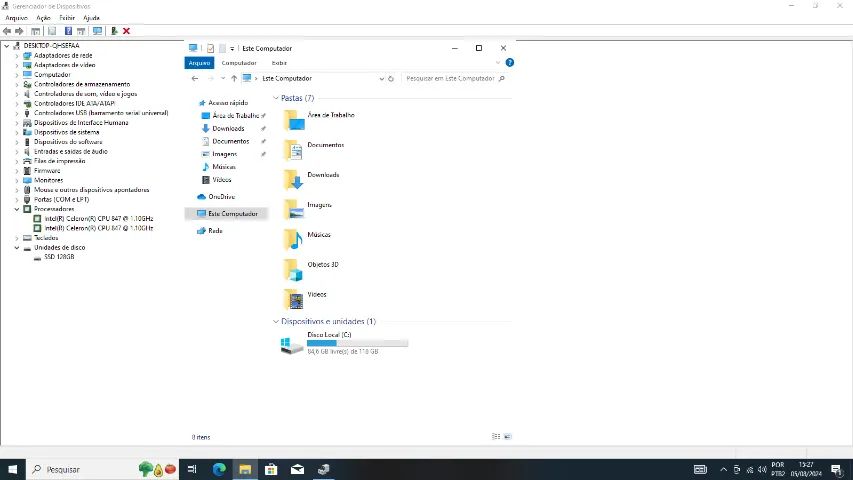Open Microsoft Store from the taskbar
The width and height of the screenshot is (853, 480).
271,469
